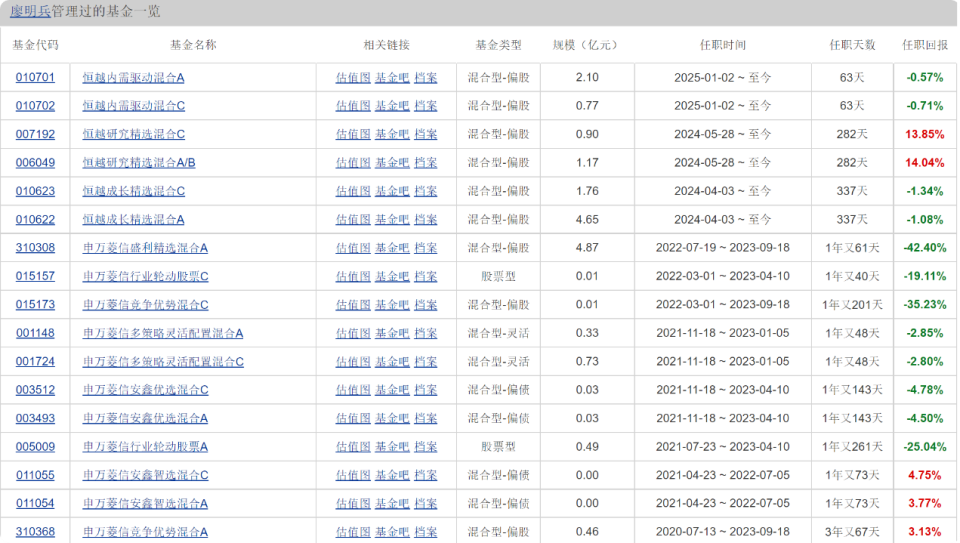This screenshot has height=543, width=960.
Task: Select the 14.04% return value
Action: (924, 163)
